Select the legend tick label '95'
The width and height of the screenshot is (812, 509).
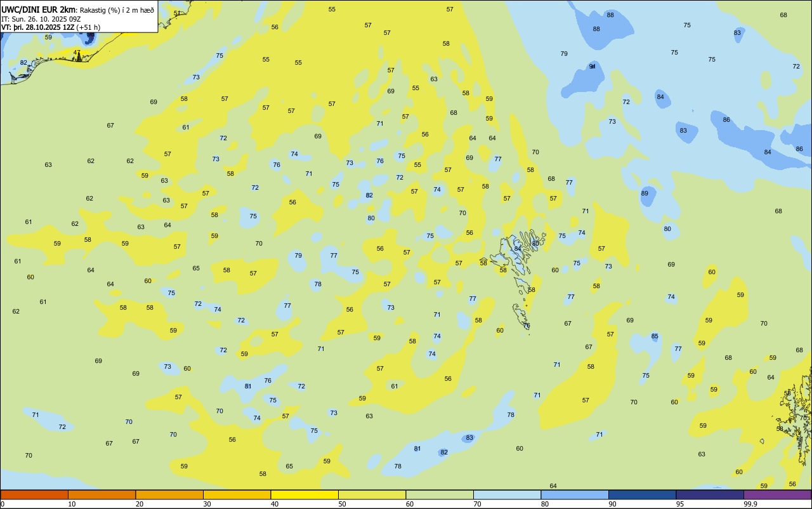[681, 504]
